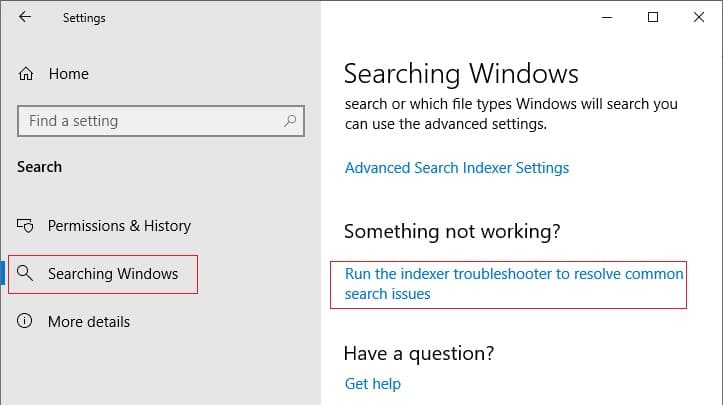
Task: Select the Searching Windows sidebar item
Action: 103,274
